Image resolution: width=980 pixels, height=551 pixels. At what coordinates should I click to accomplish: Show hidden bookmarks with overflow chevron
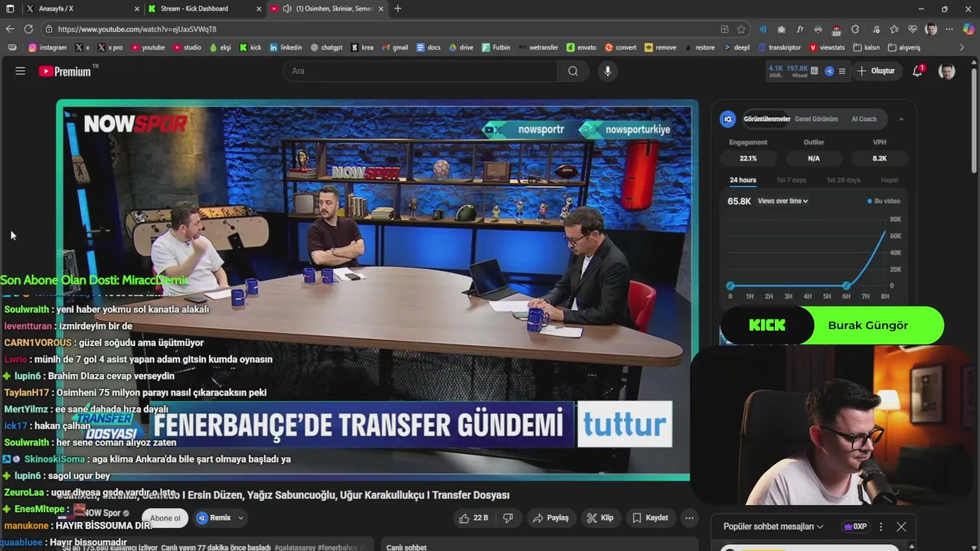tap(962, 47)
